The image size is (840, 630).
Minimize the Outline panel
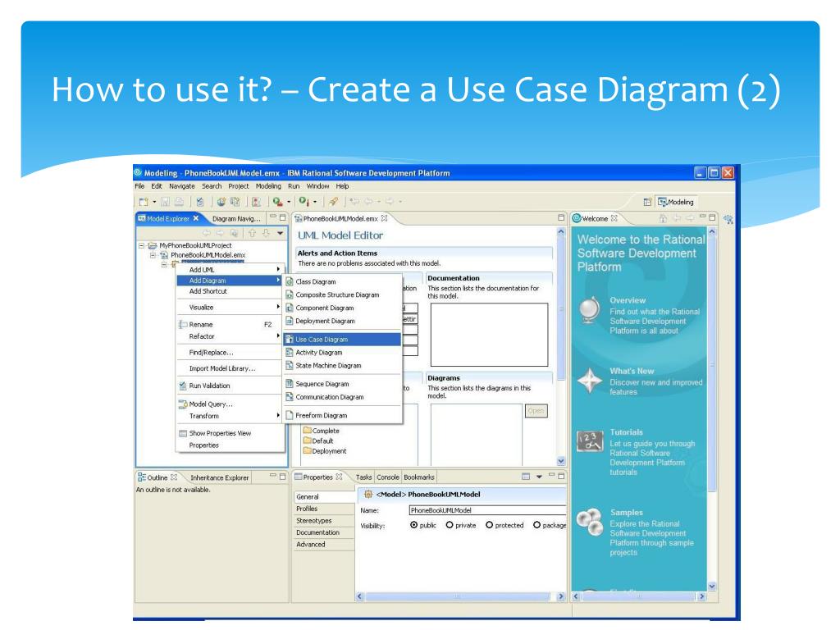(x=272, y=476)
